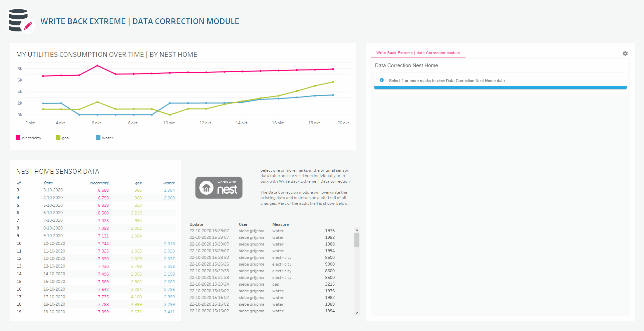Click the gas legend color swatch
Viewport: 644px width, 331px height.
[58, 138]
